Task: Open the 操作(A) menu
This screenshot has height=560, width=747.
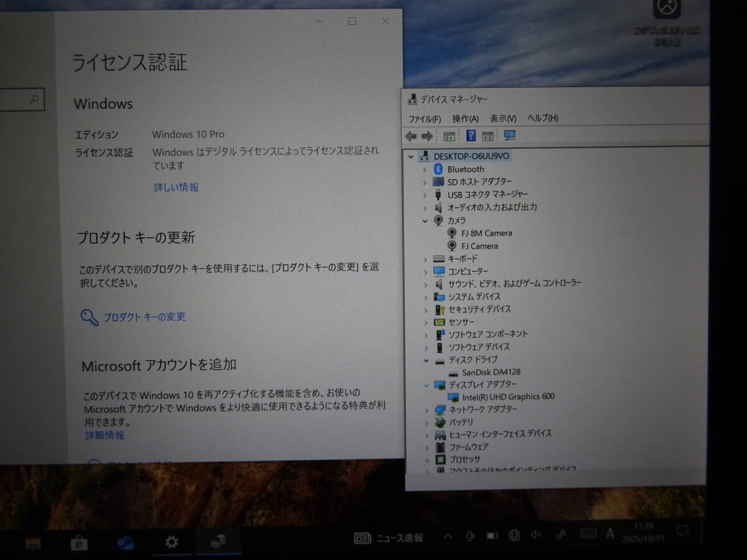Action: pyautogui.click(x=466, y=118)
